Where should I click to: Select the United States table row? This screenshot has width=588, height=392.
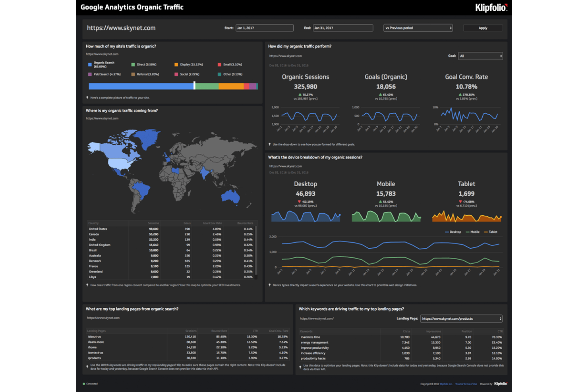point(171,229)
